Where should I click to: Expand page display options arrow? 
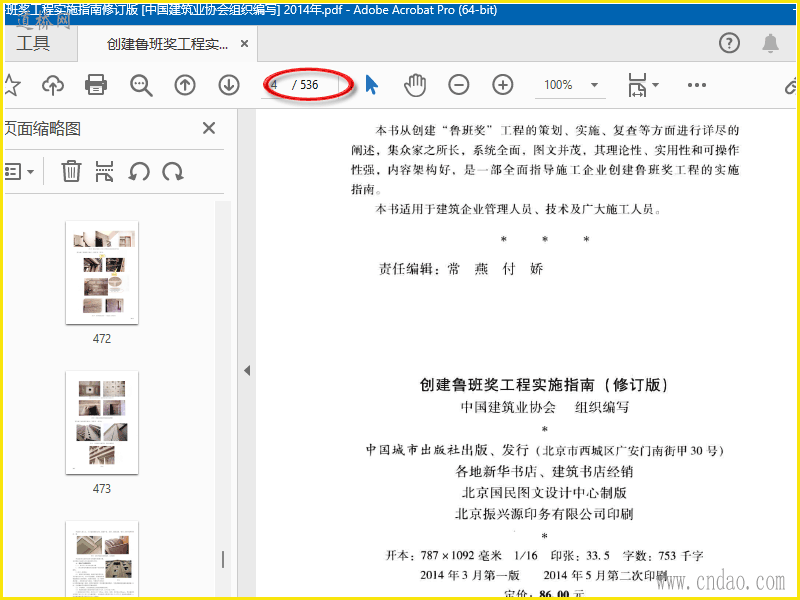(x=656, y=85)
